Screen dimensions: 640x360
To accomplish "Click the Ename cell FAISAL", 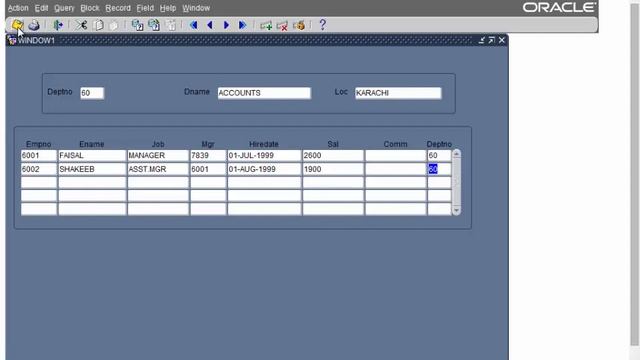I will click(x=92, y=156).
